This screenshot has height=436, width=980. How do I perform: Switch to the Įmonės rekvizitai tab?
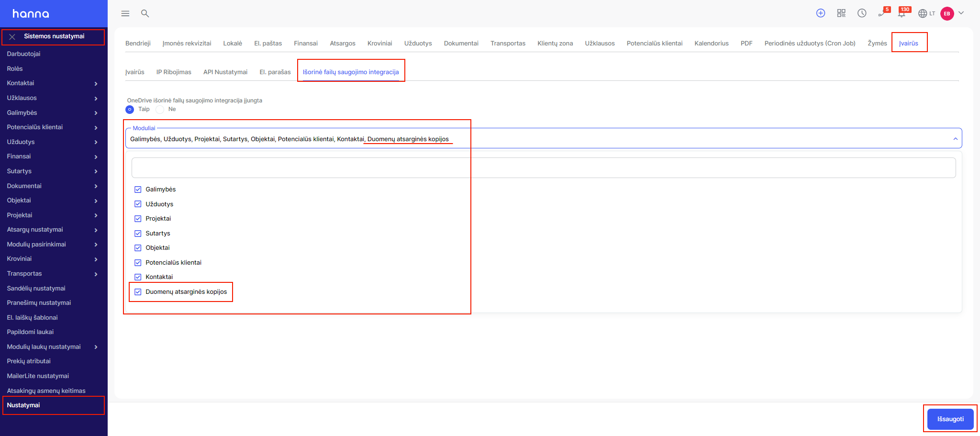[x=187, y=44]
